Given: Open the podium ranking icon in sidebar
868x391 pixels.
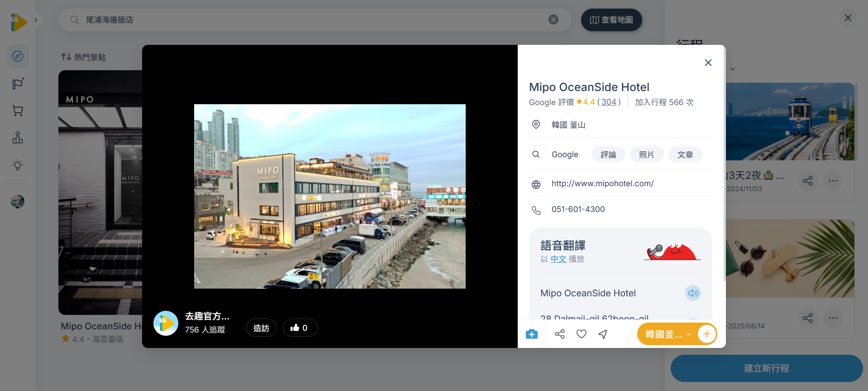Looking at the screenshot, I should click(x=18, y=138).
